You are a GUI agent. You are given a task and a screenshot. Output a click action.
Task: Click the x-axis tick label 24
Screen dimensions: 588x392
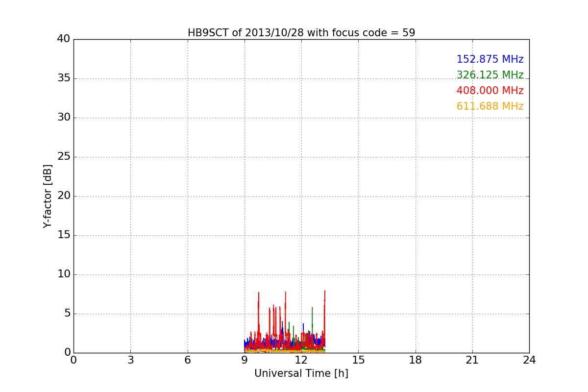(x=529, y=360)
